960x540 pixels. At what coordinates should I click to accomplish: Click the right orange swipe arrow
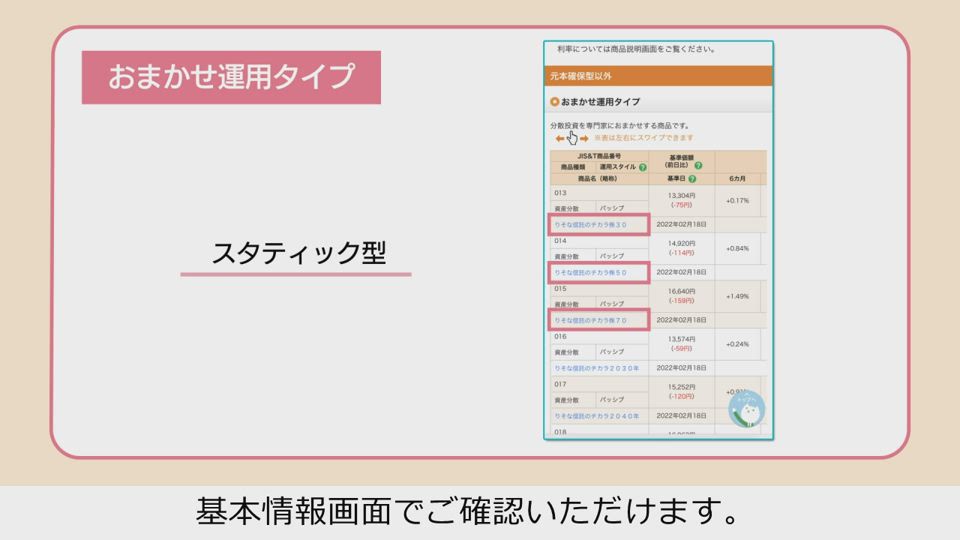coord(584,139)
